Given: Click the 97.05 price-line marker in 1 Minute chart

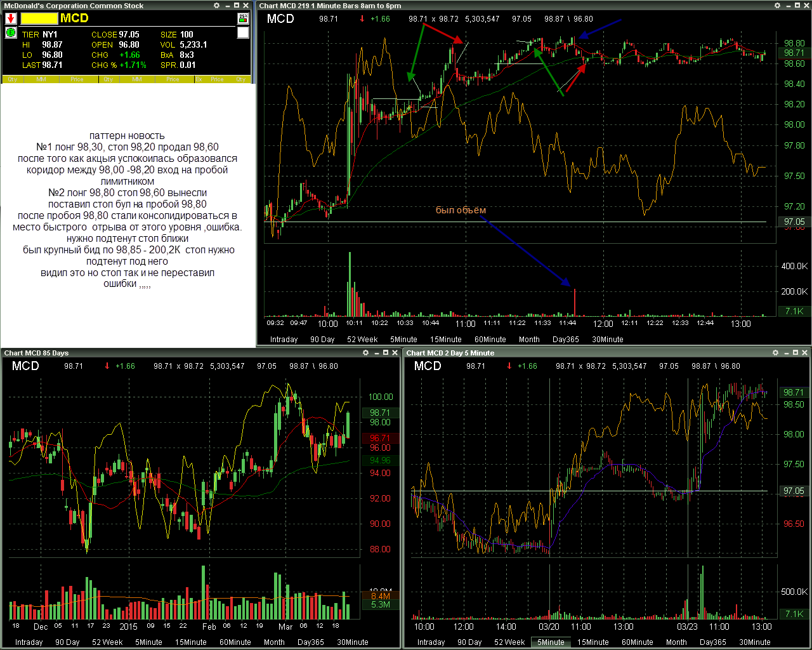Looking at the screenshot, I should [x=794, y=222].
